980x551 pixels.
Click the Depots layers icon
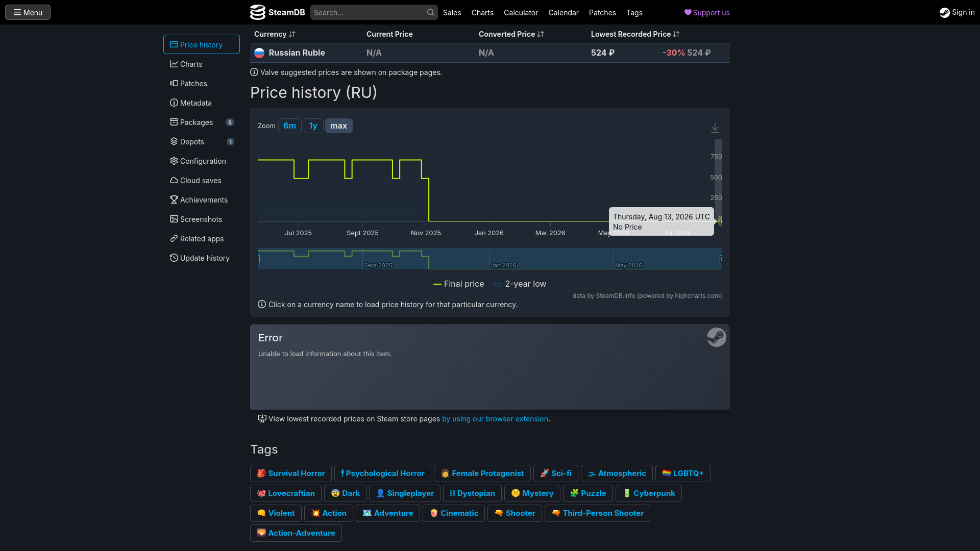pos(174,141)
